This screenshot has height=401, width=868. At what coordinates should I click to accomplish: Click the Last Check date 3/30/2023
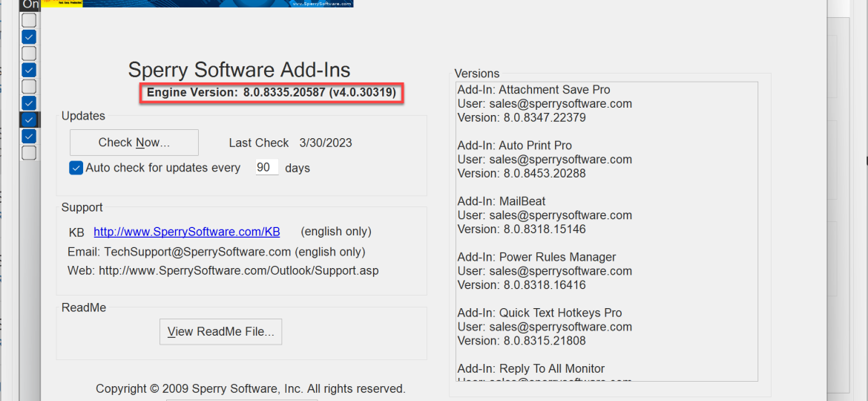point(326,143)
